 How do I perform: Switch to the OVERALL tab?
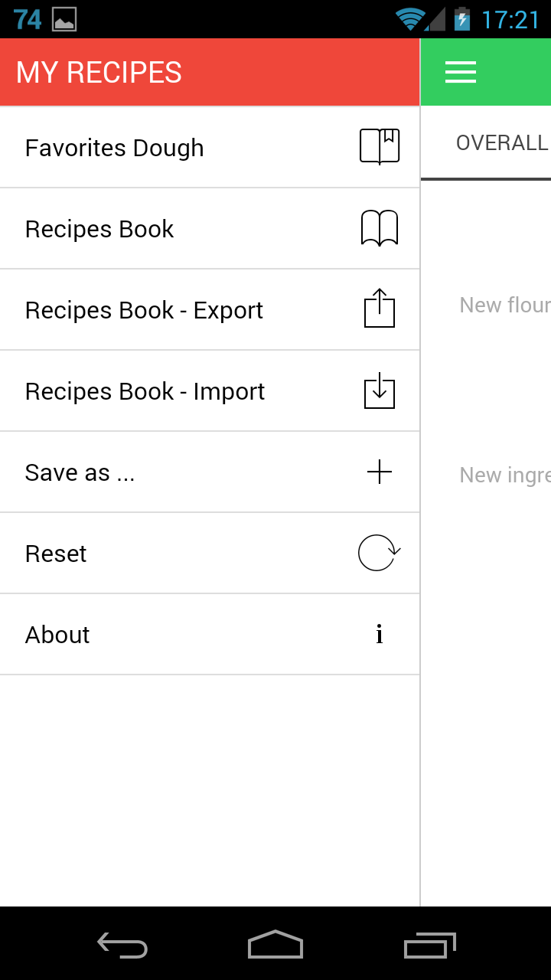(501, 143)
